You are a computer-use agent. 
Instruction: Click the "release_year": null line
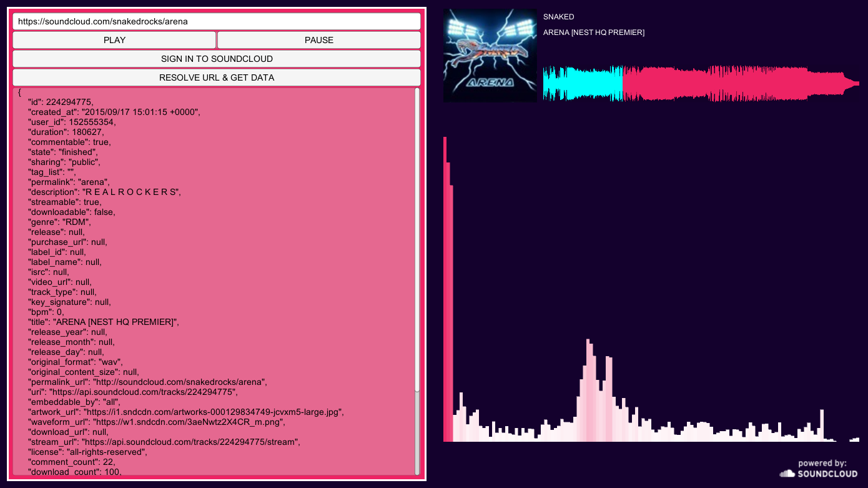(67, 332)
